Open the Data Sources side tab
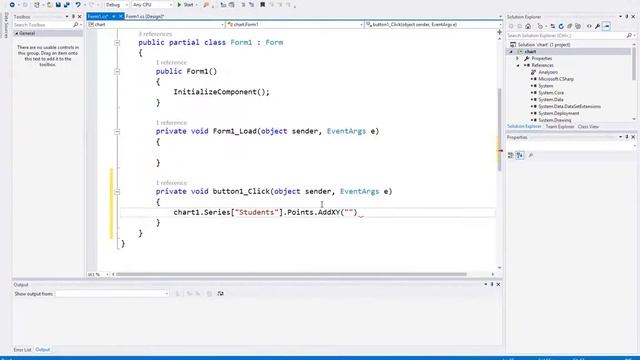The image size is (640, 360). [x=6, y=25]
